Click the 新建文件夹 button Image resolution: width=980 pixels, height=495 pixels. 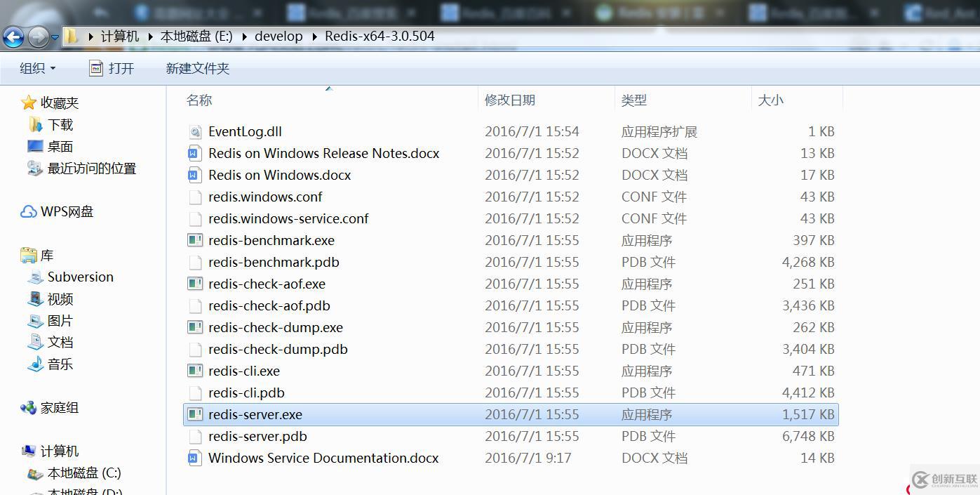point(198,68)
